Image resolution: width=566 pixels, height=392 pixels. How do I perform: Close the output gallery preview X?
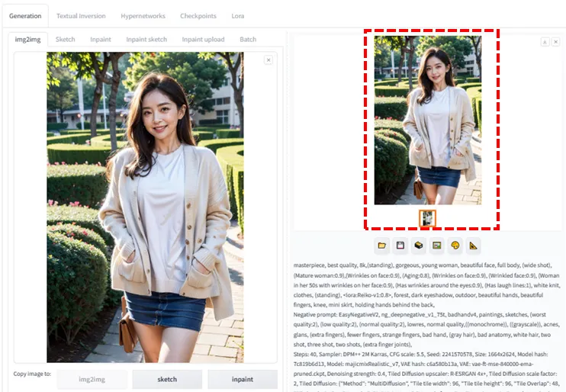point(556,42)
